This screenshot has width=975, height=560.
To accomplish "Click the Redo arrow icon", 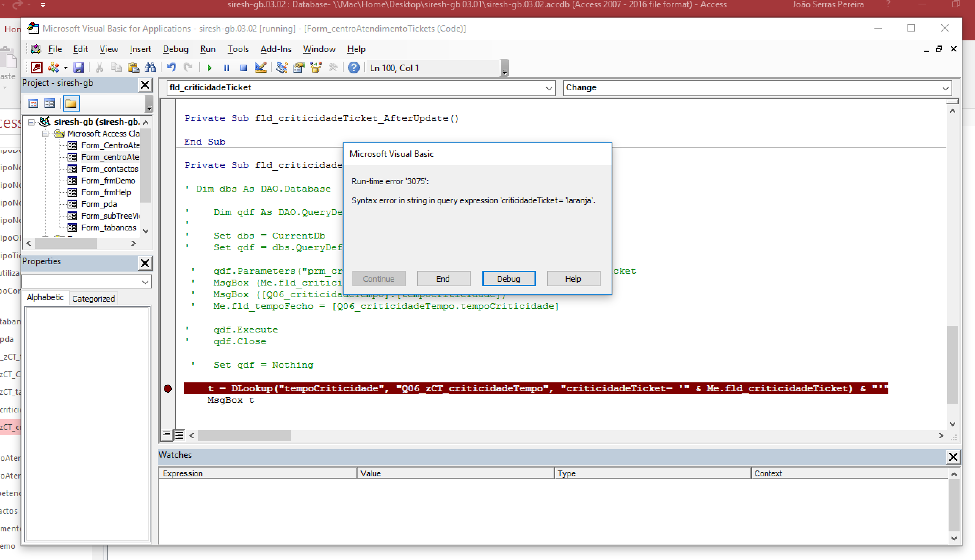I will click(188, 68).
